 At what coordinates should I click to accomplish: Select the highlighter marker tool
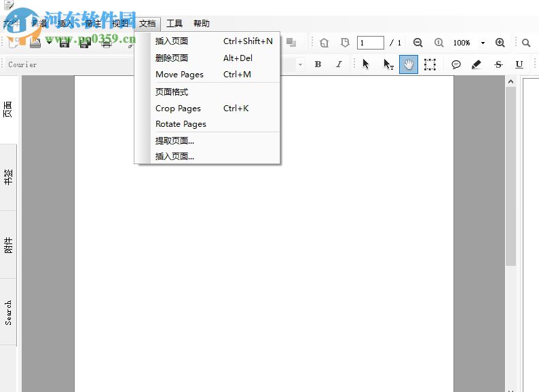(x=477, y=64)
